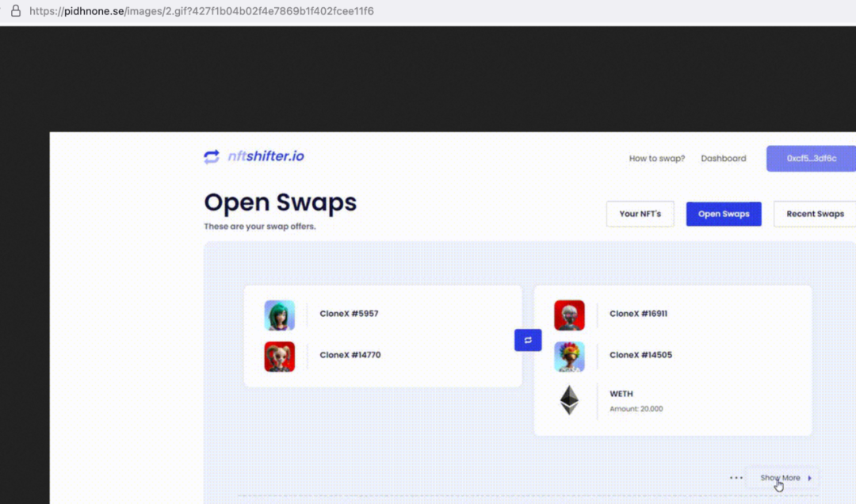Click the CloneX #14505 label
Screen dimensions: 856x504
[641, 355]
